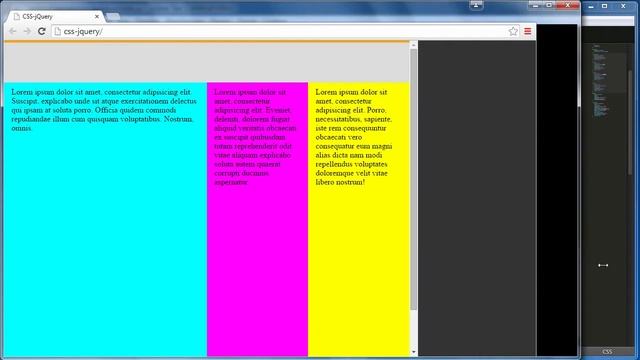Close the Chrome window

pyautogui.click(x=568, y=5)
